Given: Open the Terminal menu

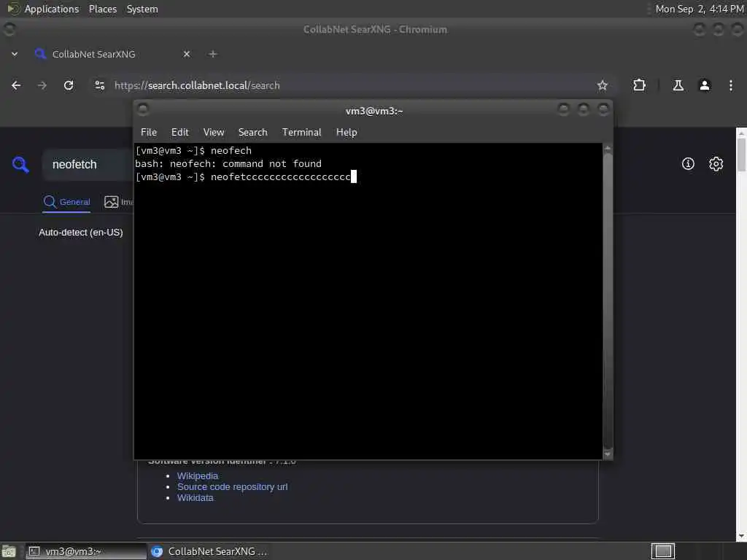Looking at the screenshot, I should [x=301, y=133].
